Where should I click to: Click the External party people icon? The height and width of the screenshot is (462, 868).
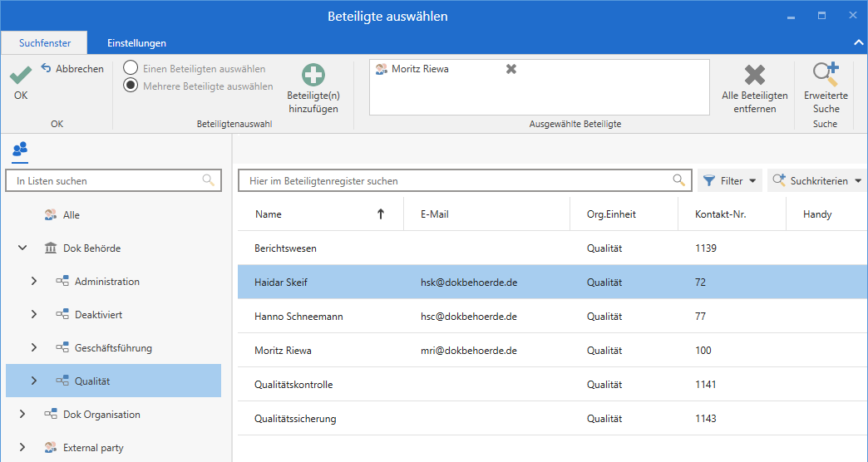(x=51, y=447)
